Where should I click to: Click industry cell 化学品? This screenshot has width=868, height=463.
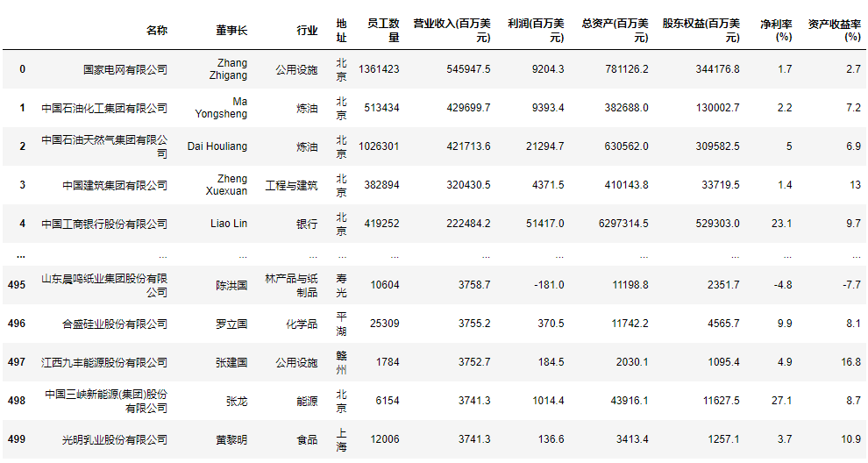tap(302, 324)
